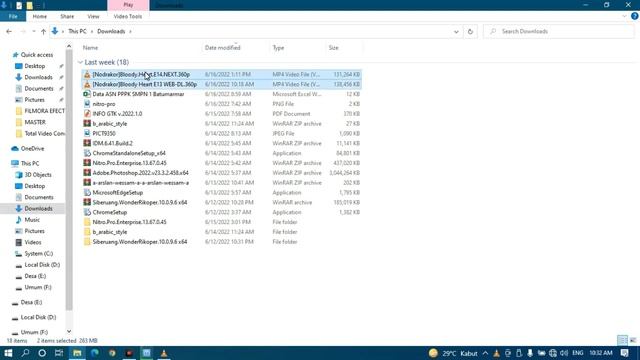Image resolution: width=640 pixels, height=360 pixels.
Task: Sort by the Name column header
Action: pos(90,48)
